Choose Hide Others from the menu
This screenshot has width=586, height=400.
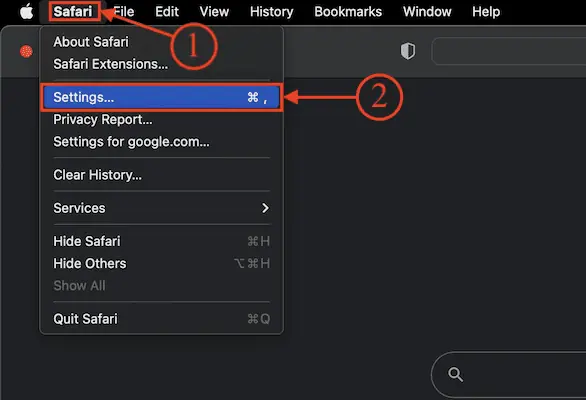click(161, 264)
